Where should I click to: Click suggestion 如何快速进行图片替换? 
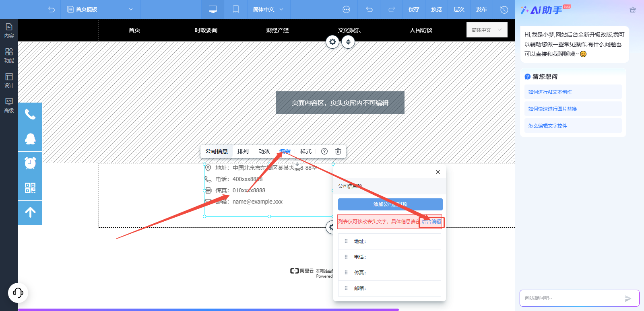click(573, 109)
